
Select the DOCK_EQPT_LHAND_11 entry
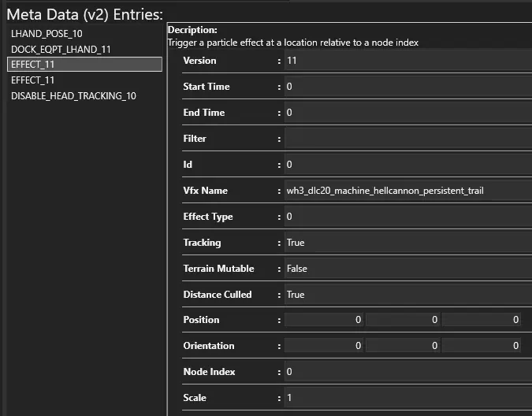click(61, 49)
